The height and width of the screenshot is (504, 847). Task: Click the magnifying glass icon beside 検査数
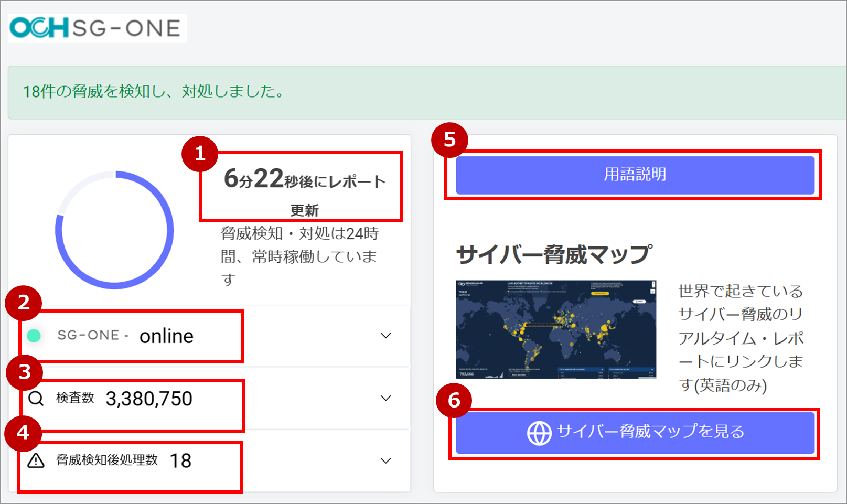pos(35,399)
